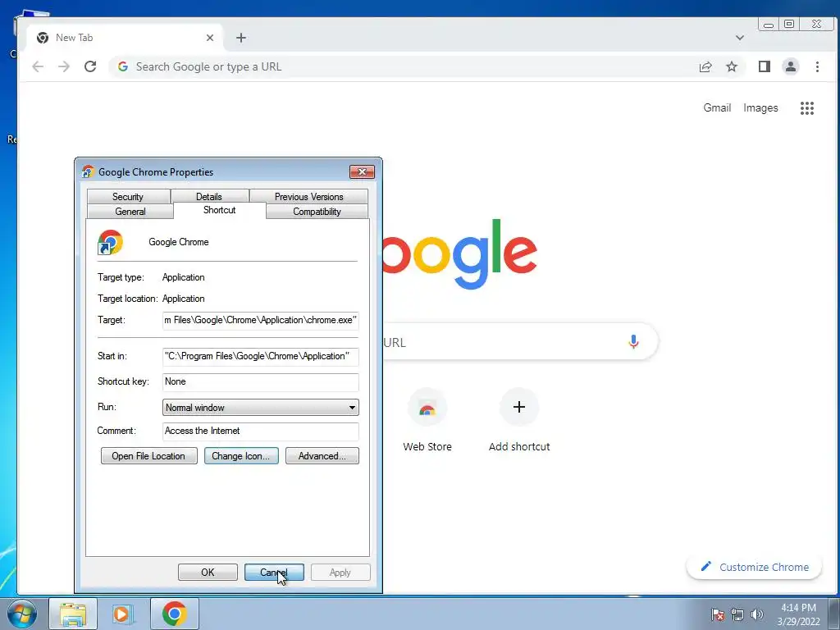Image resolution: width=840 pixels, height=630 pixels.
Task: Click the Comment field Access the Internet
Action: [x=260, y=431]
